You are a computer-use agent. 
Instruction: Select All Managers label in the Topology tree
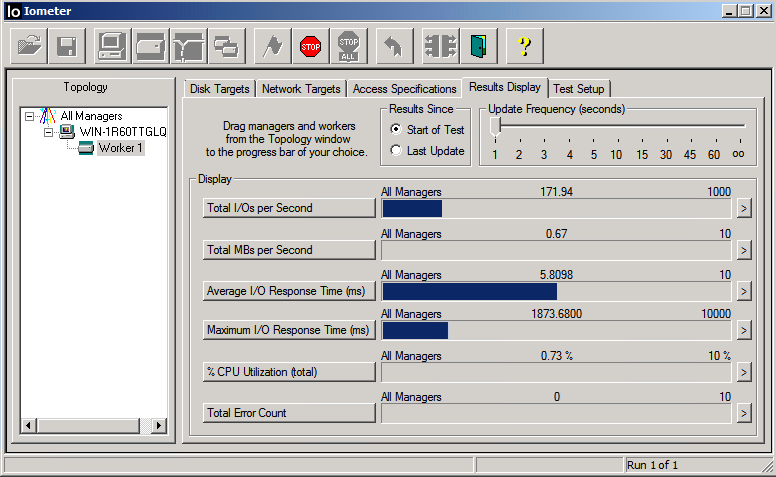pos(92,116)
